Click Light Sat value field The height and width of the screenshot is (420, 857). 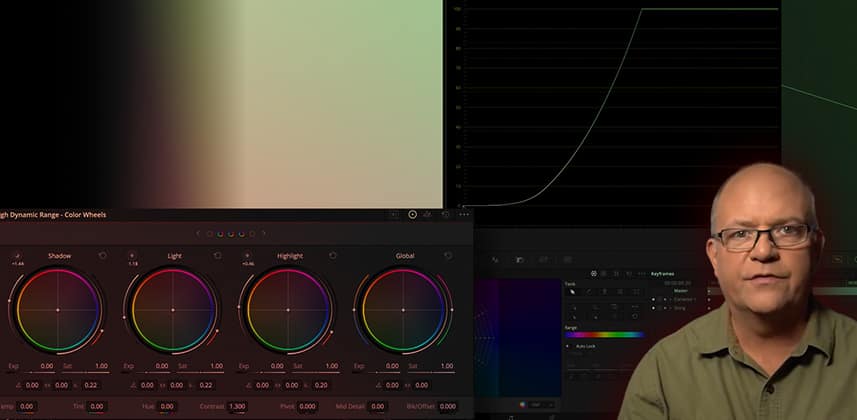point(216,366)
